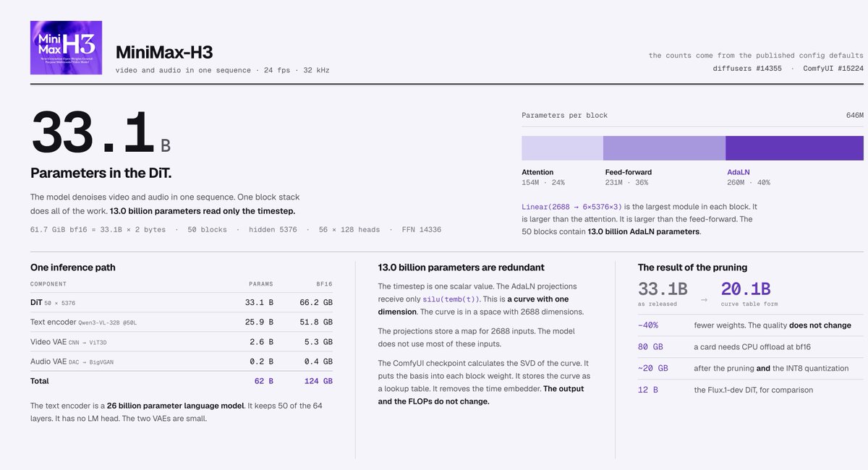Click the 50 blocks spec text
Screen dimensions: 868x470
(207, 229)
